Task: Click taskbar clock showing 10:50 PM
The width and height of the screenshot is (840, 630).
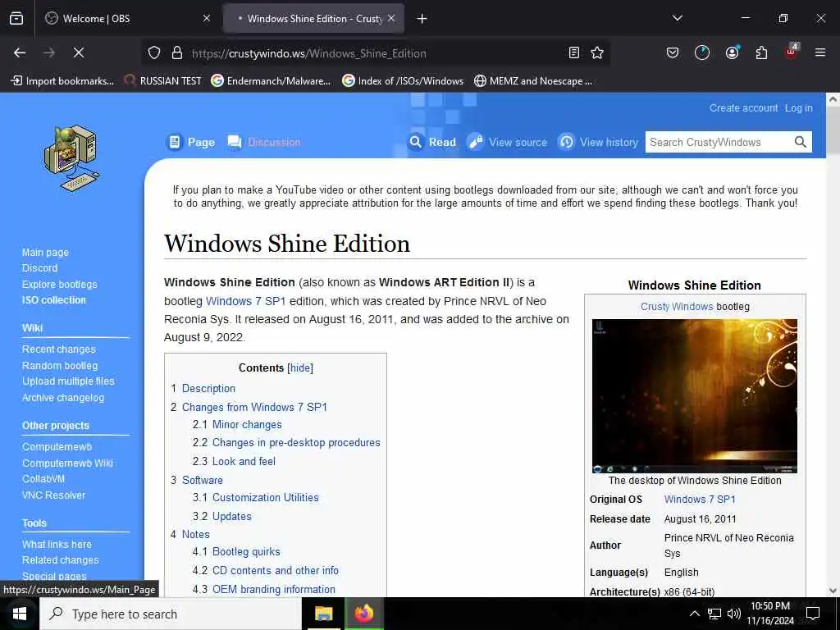Action: pos(769,614)
